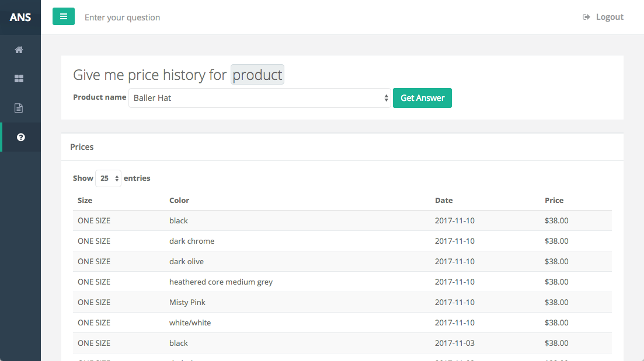644x361 pixels.
Task: Open the document report icon in sidebar
Action: (19, 108)
